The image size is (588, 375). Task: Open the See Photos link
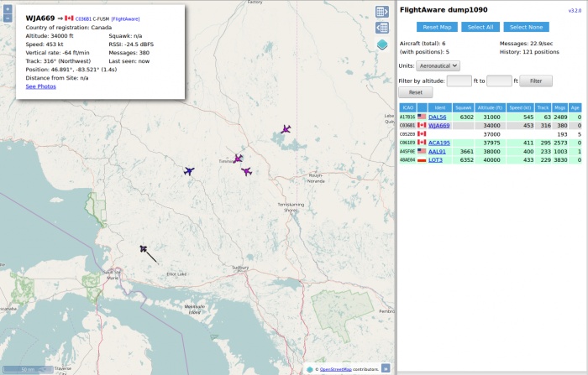coord(41,86)
